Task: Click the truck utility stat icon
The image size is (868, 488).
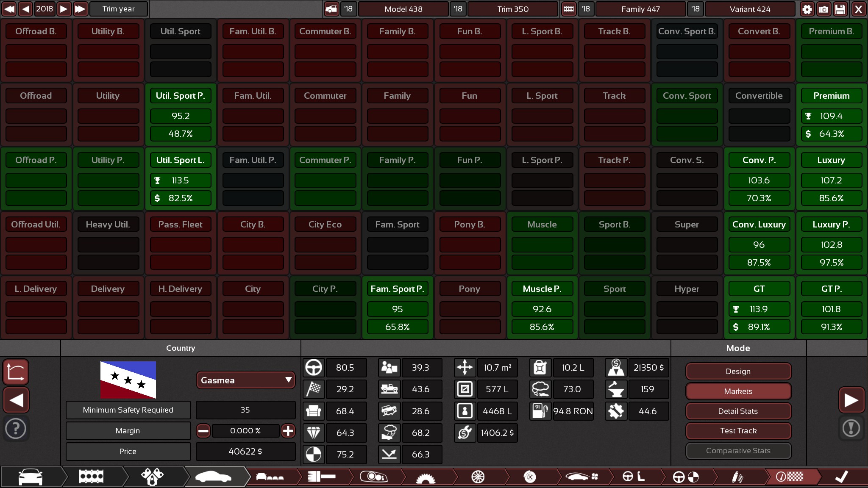Action: point(389,389)
